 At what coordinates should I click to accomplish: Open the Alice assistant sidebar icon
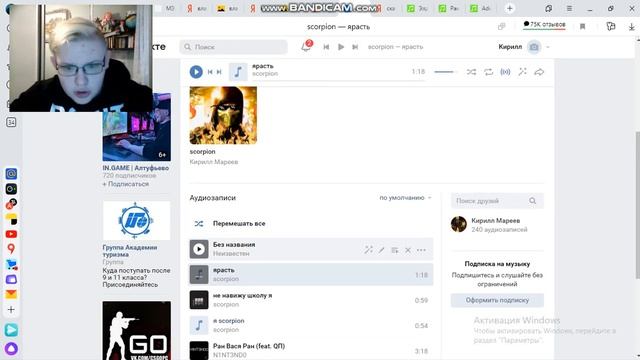(x=11, y=349)
